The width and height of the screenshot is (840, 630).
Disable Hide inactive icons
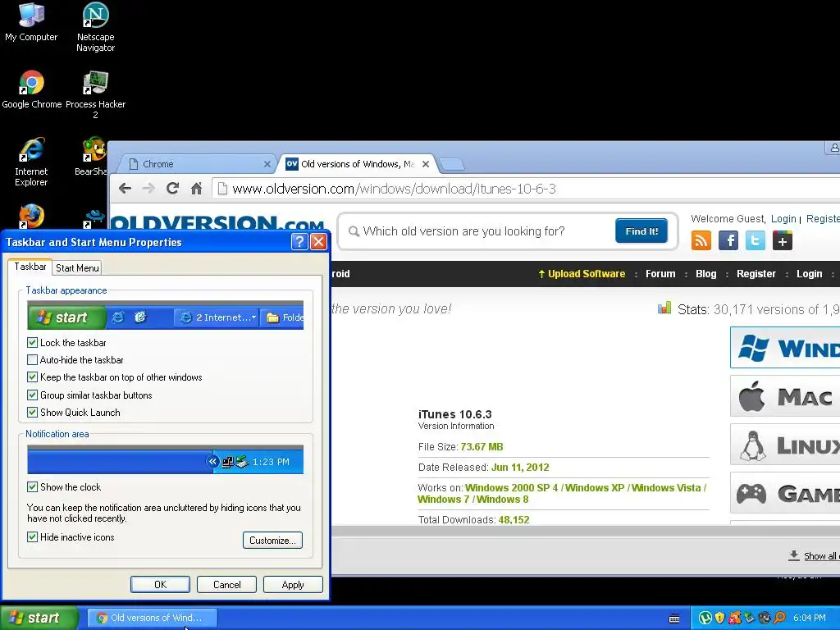coord(32,536)
